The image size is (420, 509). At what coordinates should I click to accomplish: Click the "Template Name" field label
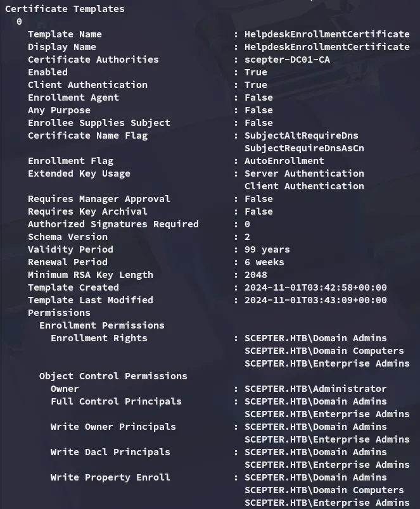click(x=65, y=34)
